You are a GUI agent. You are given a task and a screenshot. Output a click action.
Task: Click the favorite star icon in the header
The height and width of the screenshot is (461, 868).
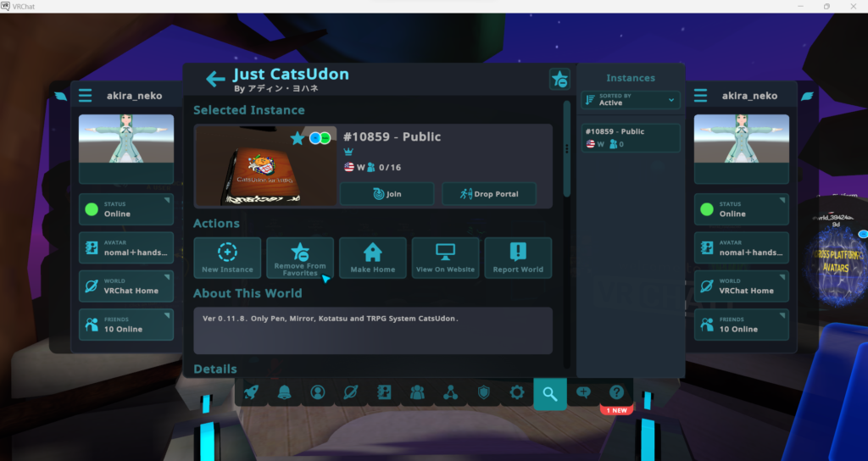click(x=559, y=79)
